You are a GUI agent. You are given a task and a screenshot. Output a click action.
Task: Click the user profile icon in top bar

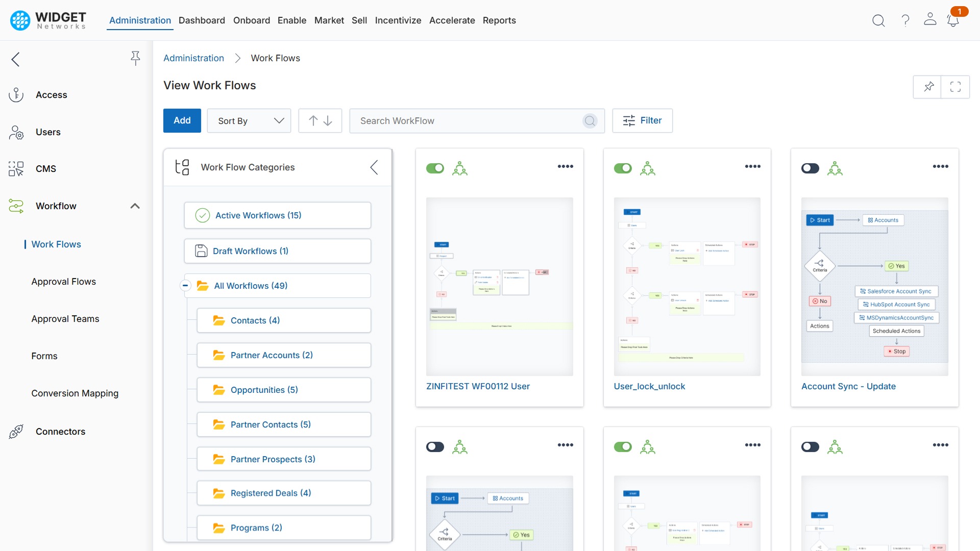(x=930, y=19)
